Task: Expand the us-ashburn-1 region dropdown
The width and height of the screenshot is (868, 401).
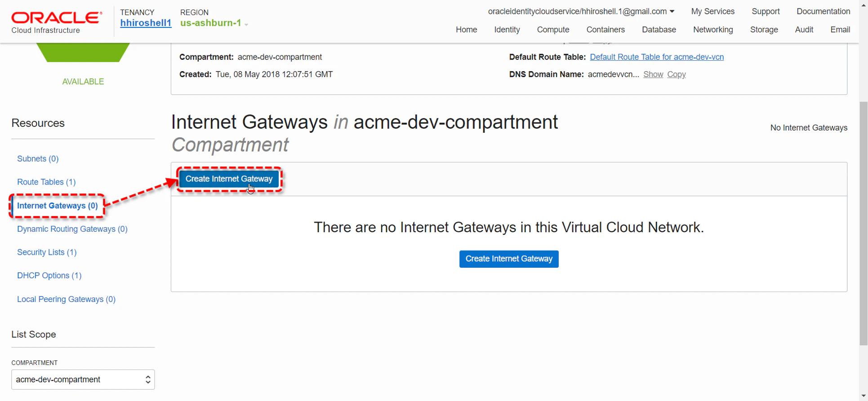Action: (x=214, y=23)
